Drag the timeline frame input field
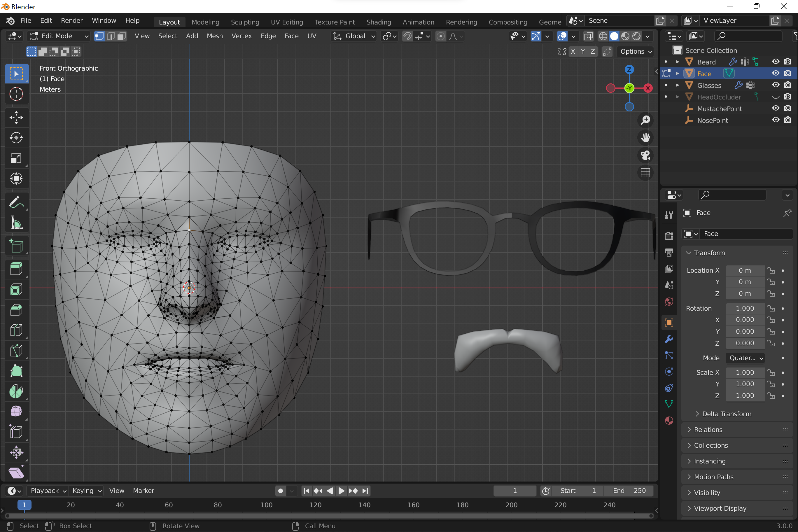The image size is (798, 532). click(x=514, y=491)
